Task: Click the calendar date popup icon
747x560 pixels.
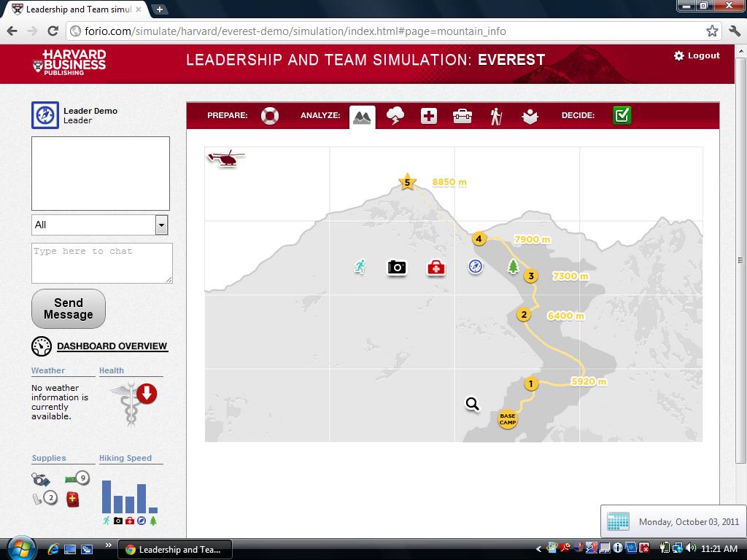Action: (x=619, y=521)
